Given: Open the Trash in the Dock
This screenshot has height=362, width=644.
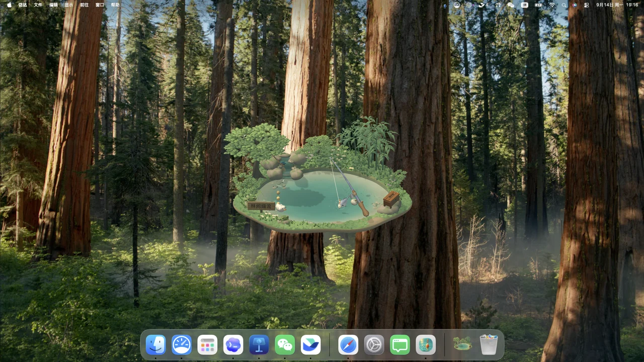Looking at the screenshot, I should 489,345.
